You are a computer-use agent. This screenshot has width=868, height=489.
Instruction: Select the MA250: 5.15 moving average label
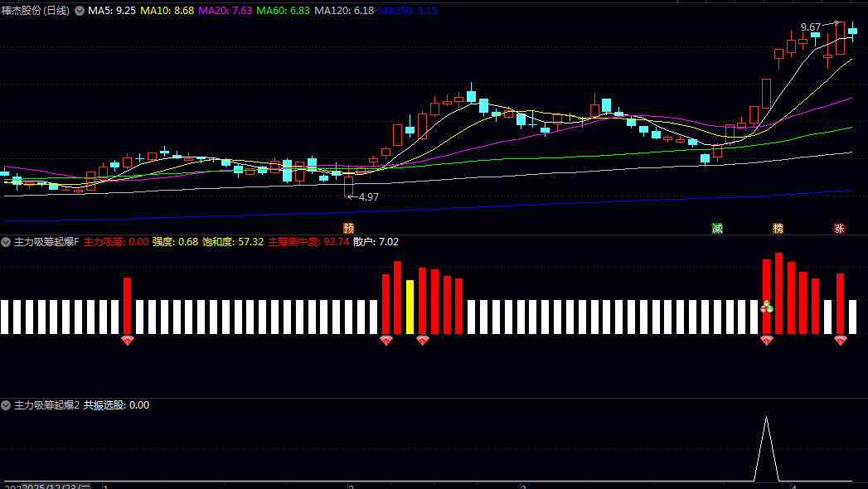(407, 11)
